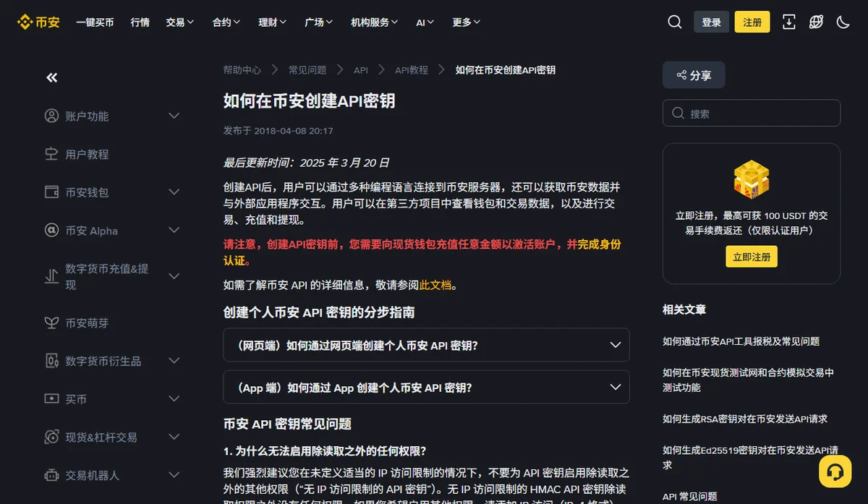Click the 创建个人币安 API 密钥的分步指南 heading
868x504 pixels.
319,312
